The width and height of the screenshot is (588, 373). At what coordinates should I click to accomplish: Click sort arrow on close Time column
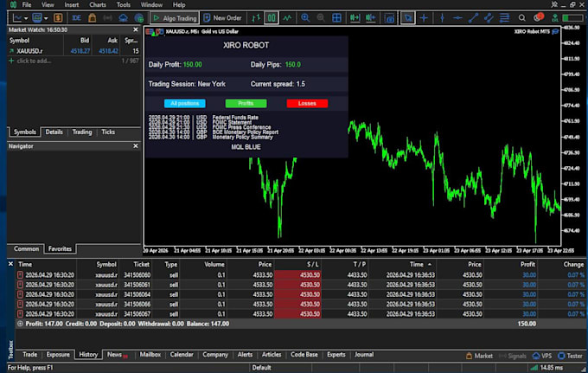tap(430, 265)
